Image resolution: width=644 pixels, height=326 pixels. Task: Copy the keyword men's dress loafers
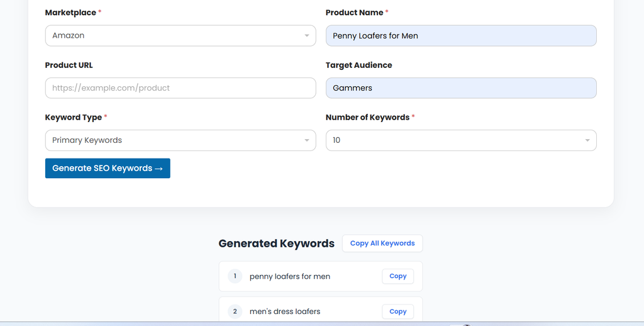pyautogui.click(x=397, y=312)
